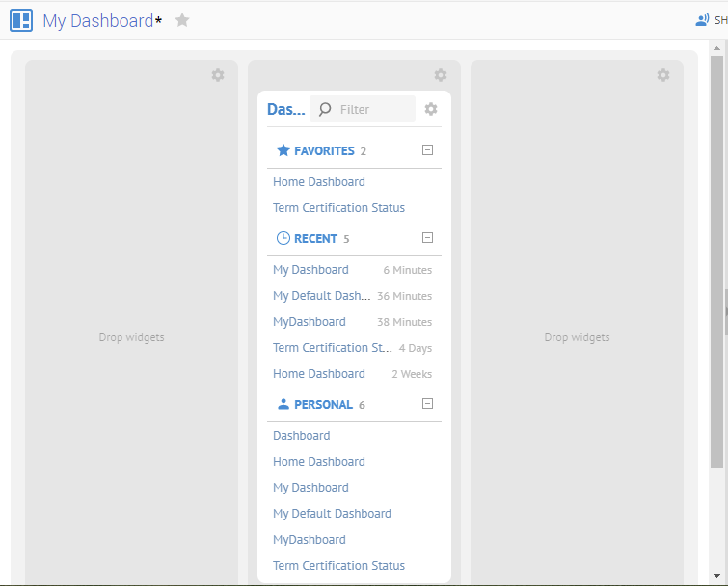Open Dashboard entry under Personal
Image resolution: width=728 pixels, height=586 pixels.
[302, 436]
